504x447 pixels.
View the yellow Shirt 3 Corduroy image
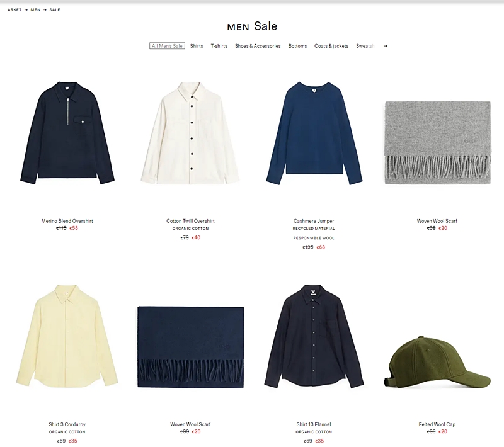coord(67,336)
